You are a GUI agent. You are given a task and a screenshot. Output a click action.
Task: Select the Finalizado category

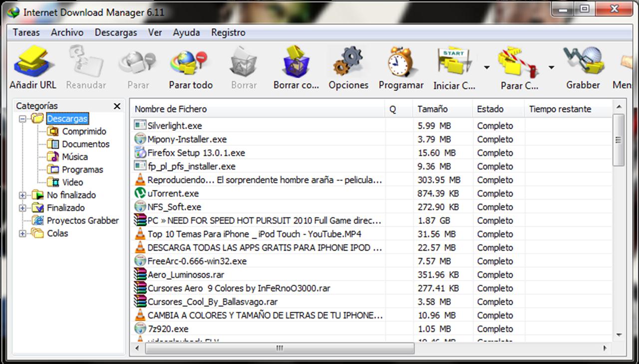tap(66, 208)
